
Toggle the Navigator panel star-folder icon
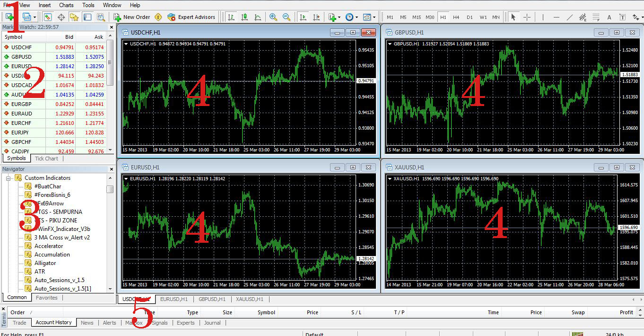(x=74, y=17)
